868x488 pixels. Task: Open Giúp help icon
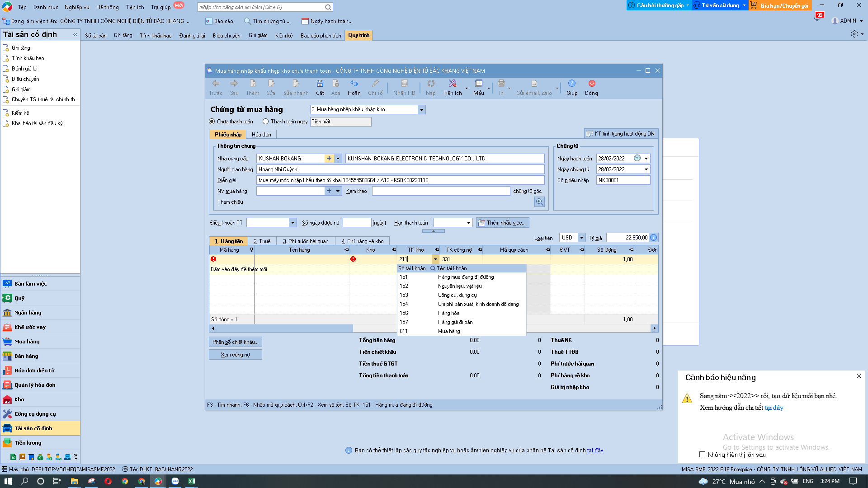pos(572,84)
